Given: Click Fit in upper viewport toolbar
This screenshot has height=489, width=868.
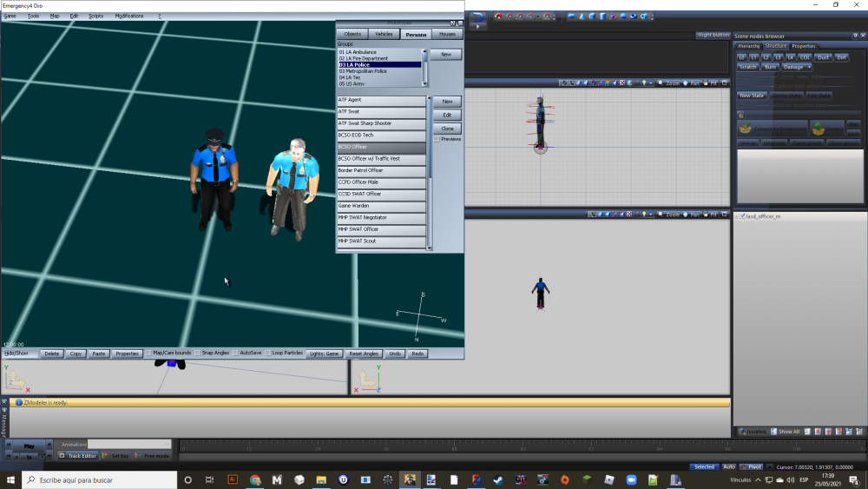Looking at the screenshot, I should tap(710, 83).
